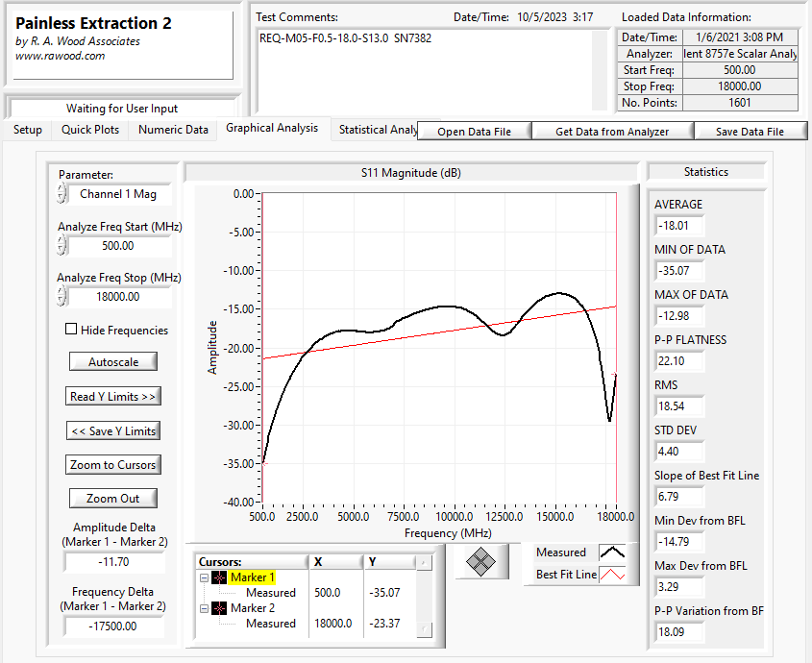Click the AVERAGE statistic value -18.01

[679, 226]
